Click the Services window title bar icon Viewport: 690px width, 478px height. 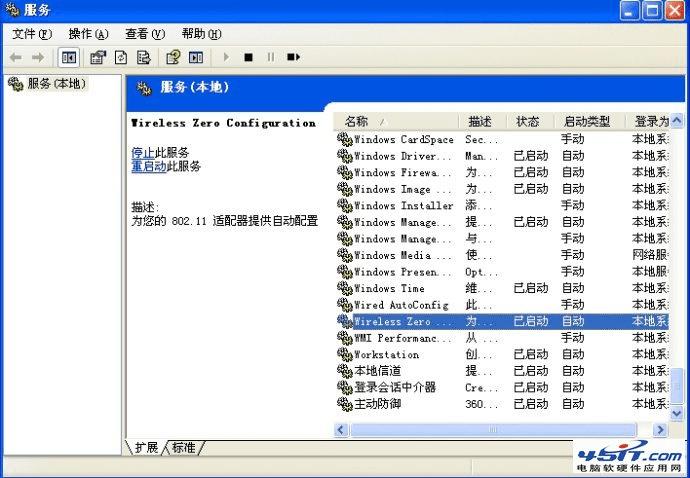click(12, 10)
